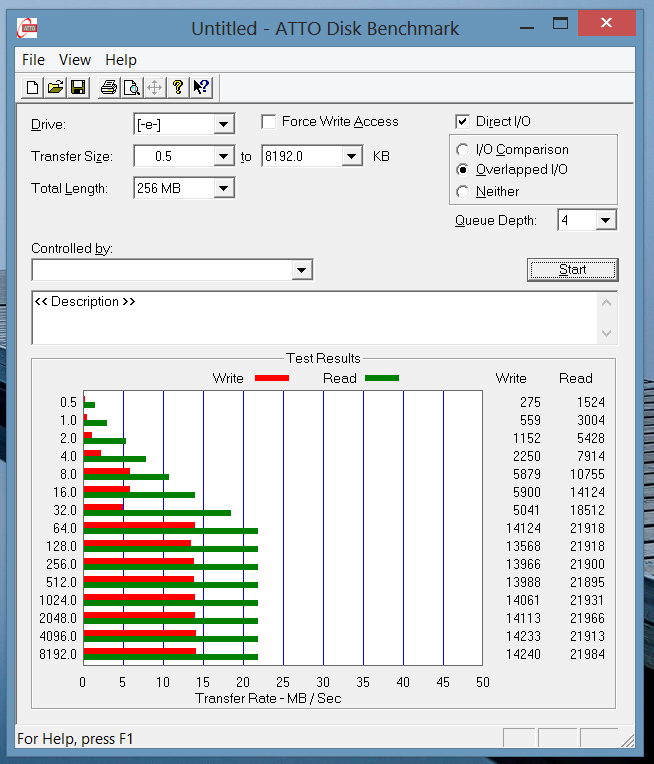Expand the Queue Depth dropdown
Viewport: 654px width, 764px height.
[605, 220]
